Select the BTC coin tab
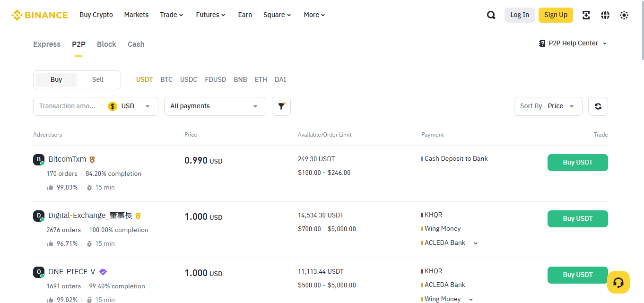 point(166,80)
